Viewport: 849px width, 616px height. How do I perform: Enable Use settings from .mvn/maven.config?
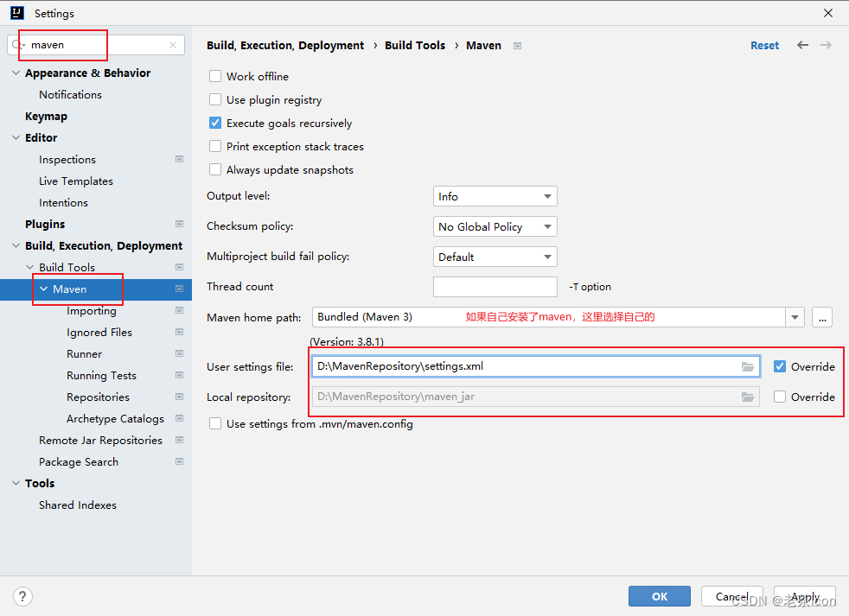coord(215,423)
